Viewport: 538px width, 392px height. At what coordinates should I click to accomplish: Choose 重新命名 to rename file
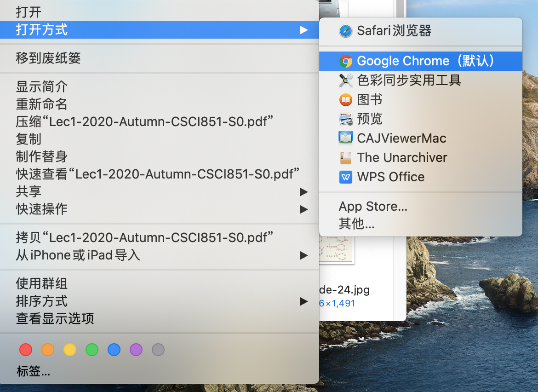(x=160, y=104)
